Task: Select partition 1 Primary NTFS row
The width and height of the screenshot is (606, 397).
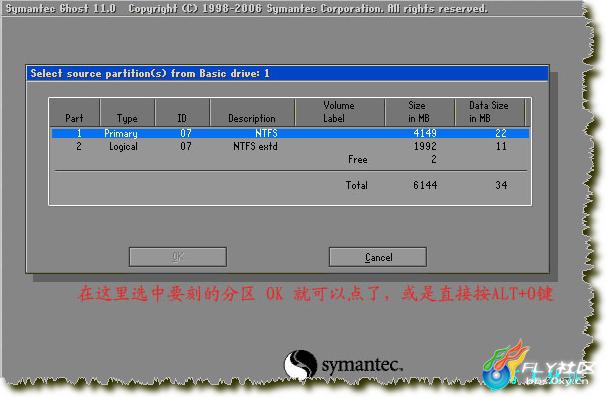Action: (x=290, y=133)
